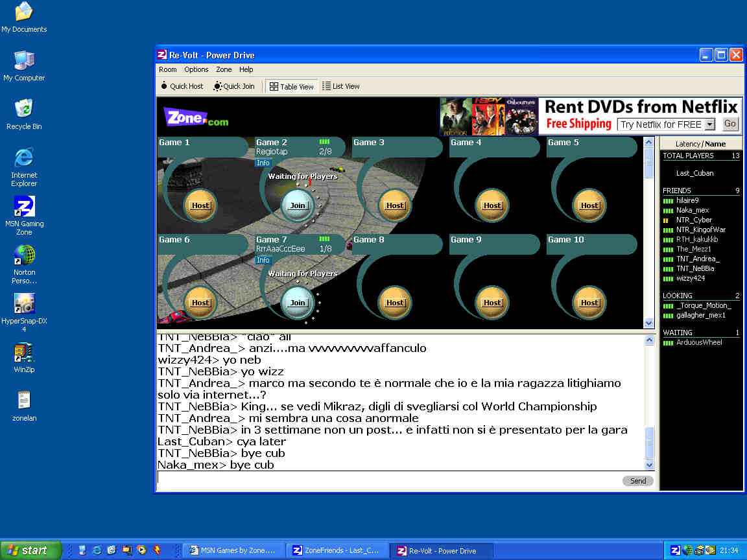Click Show Desktop in Quick Launch
The width and height of the screenshot is (747, 560).
click(x=82, y=550)
